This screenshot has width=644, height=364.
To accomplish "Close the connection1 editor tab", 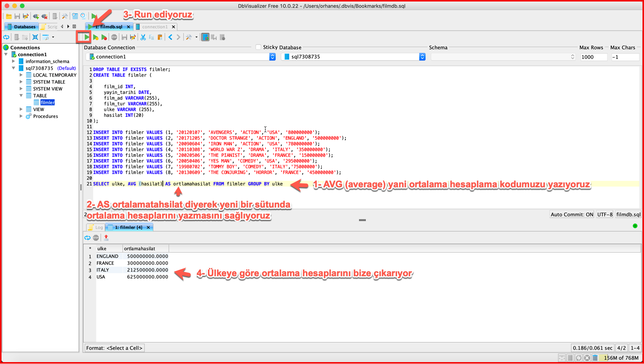I will (174, 27).
